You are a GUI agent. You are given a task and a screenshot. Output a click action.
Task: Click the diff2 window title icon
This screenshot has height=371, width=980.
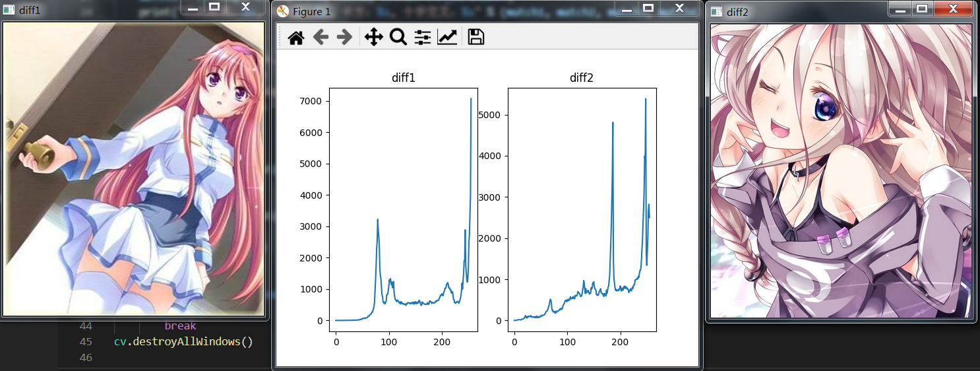716,12
